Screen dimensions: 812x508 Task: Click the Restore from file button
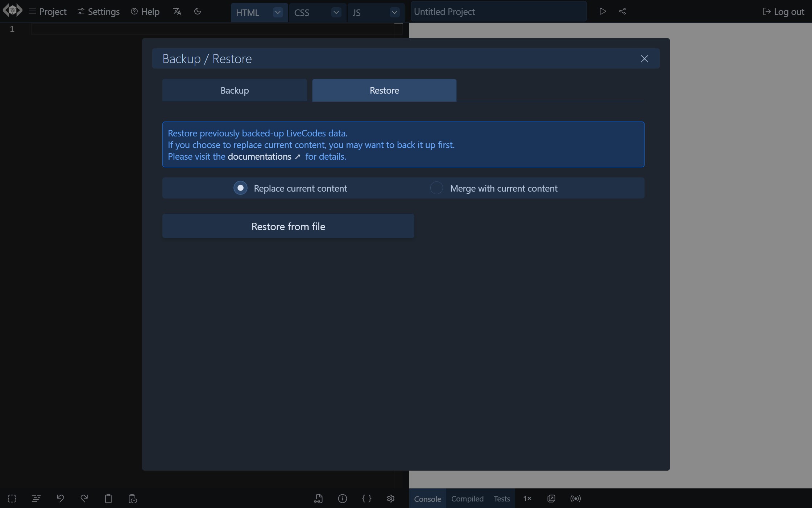click(x=288, y=226)
